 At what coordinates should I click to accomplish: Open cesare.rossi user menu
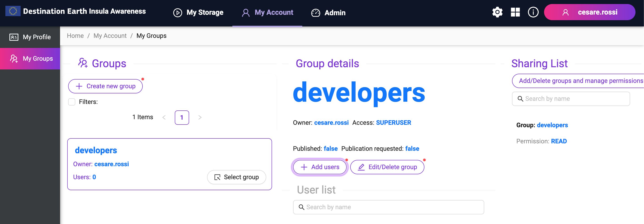pyautogui.click(x=590, y=12)
